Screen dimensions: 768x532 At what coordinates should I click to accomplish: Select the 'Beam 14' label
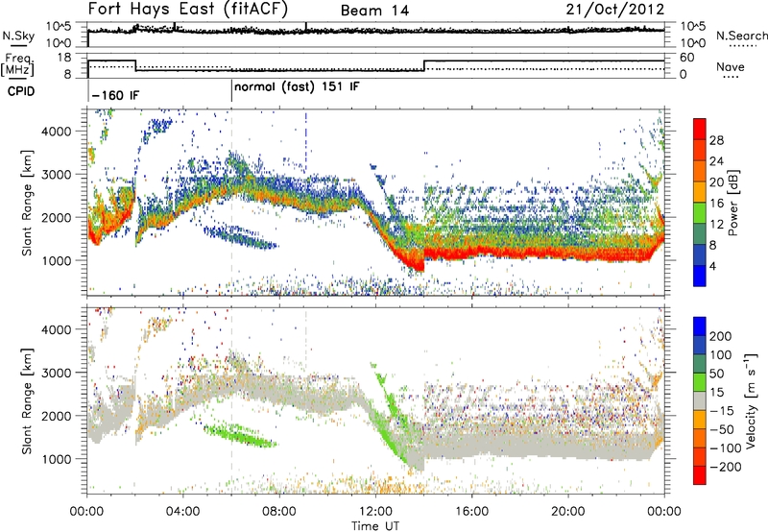pos(374,11)
